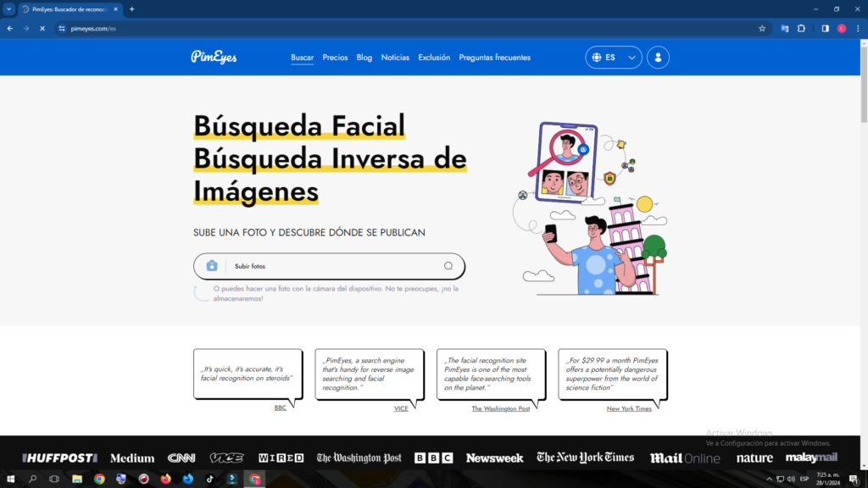Go to the Precios page

pyautogui.click(x=335, y=58)
